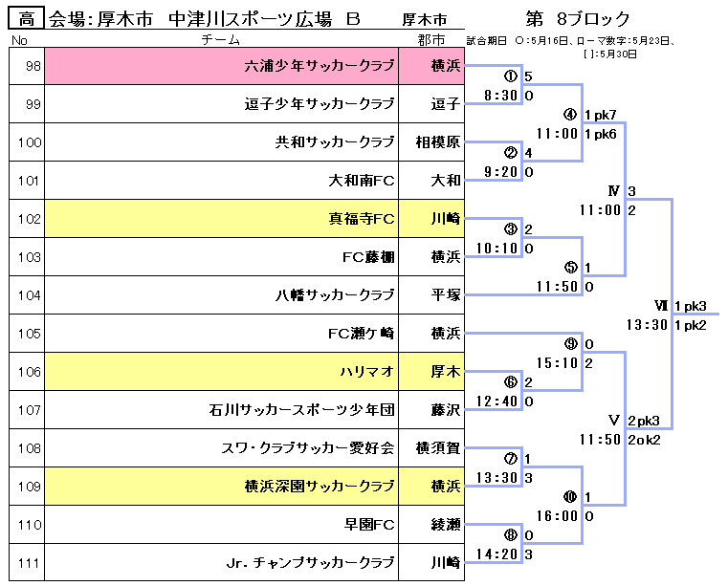Select the Jr. チャンプサッカークラブ team name
This screenshot has height=586, width=728.
pos(311,563)
